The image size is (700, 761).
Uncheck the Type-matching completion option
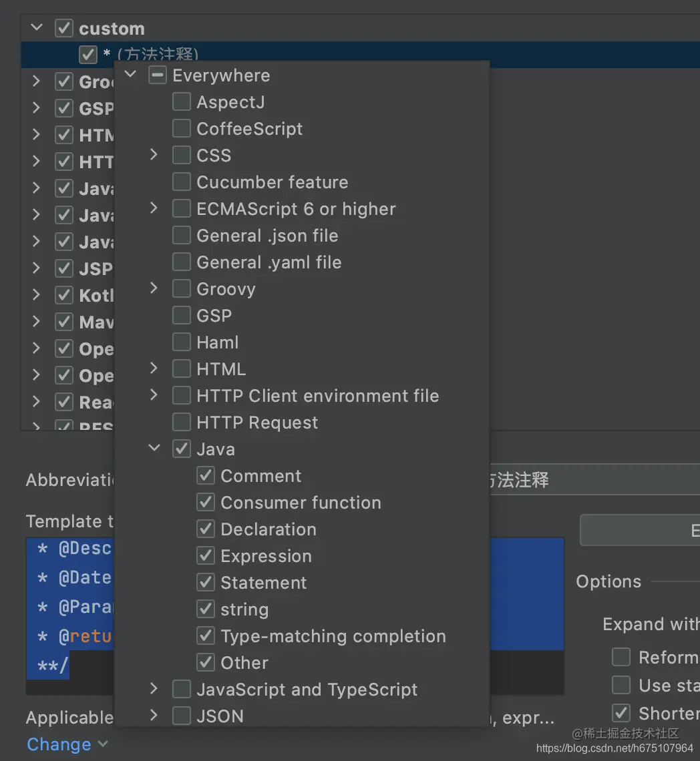206,636
